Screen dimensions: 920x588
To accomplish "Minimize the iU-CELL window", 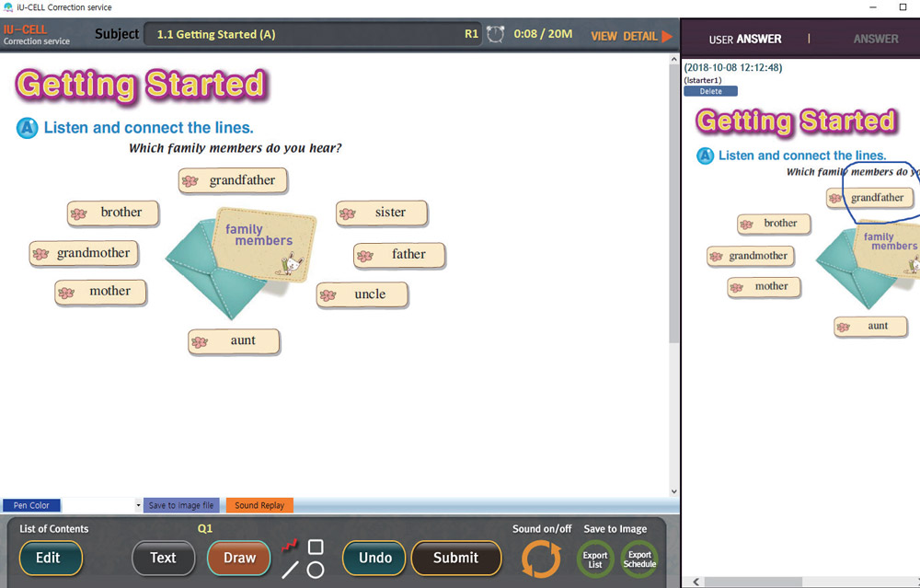I will [x=873, y=7].
